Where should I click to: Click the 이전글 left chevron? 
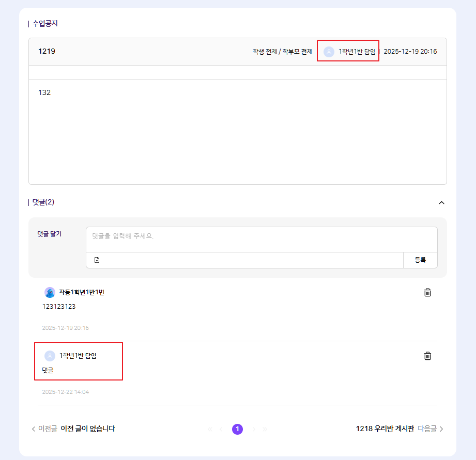tap(34, 429)
